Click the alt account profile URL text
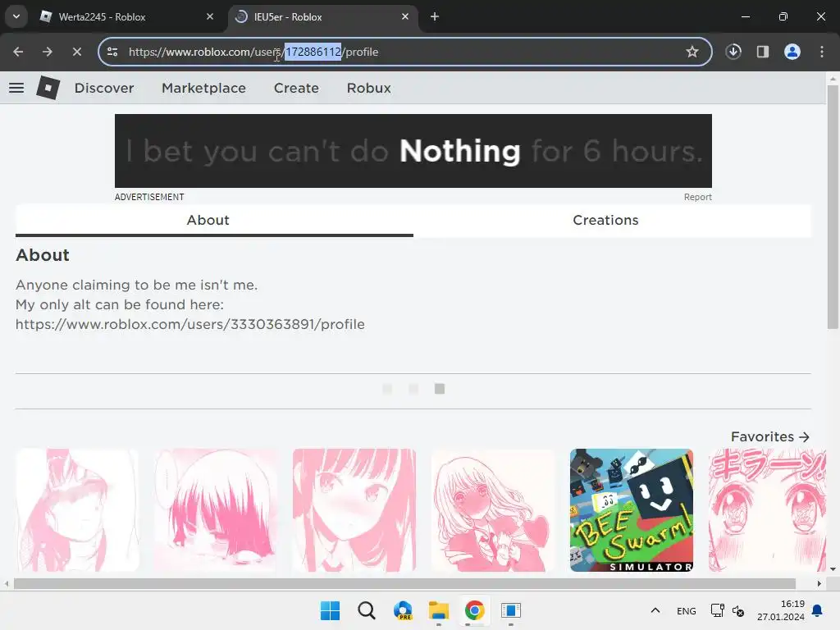The height and width of the screenshot is (630, 840). click(x=190, y=324)
